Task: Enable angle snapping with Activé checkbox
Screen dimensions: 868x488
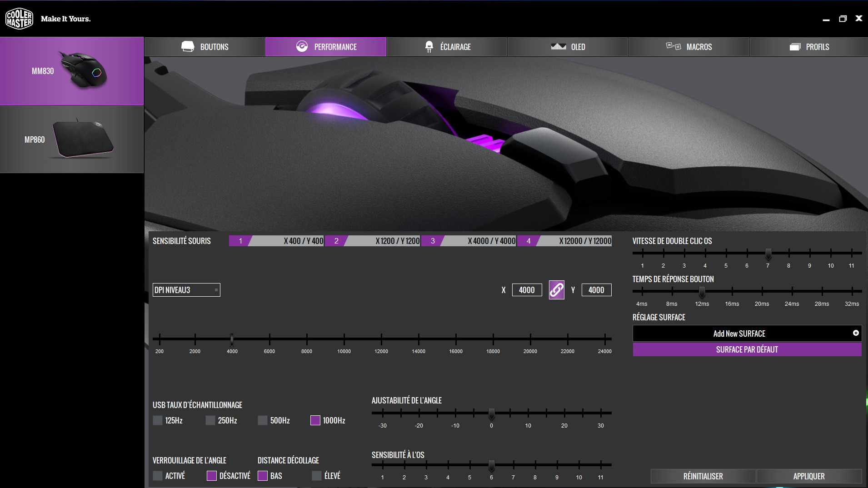Action: (158, 476)
